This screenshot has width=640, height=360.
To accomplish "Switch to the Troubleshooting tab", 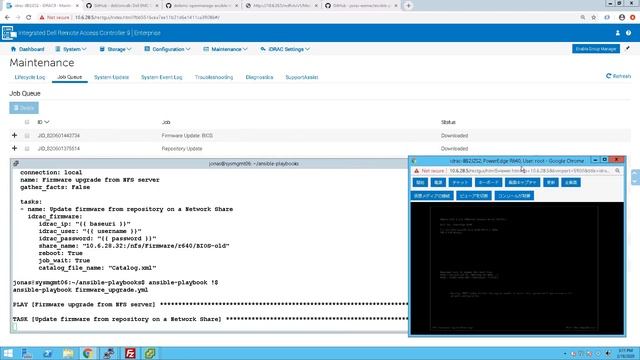I will click(x=214, y=77).
